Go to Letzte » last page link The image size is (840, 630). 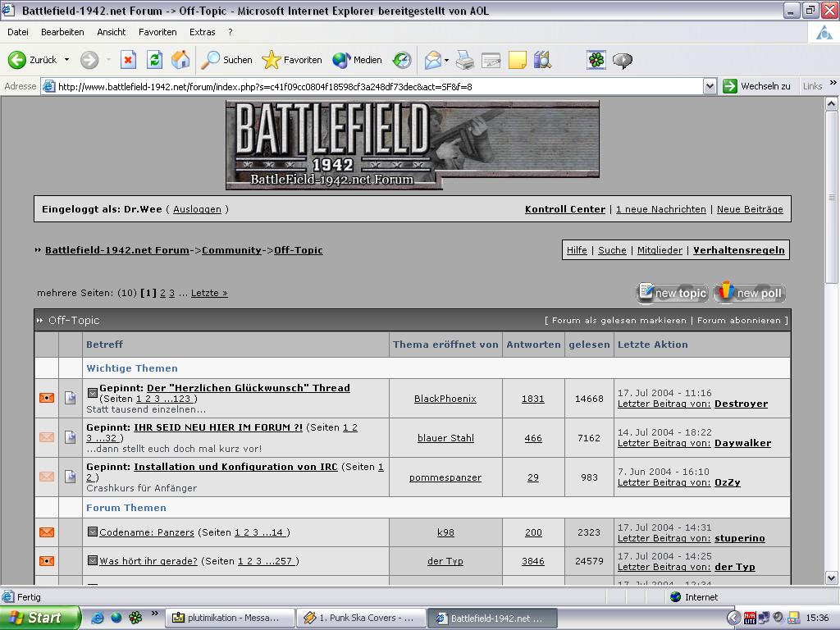pyautogui.click(x=209, y=293)
